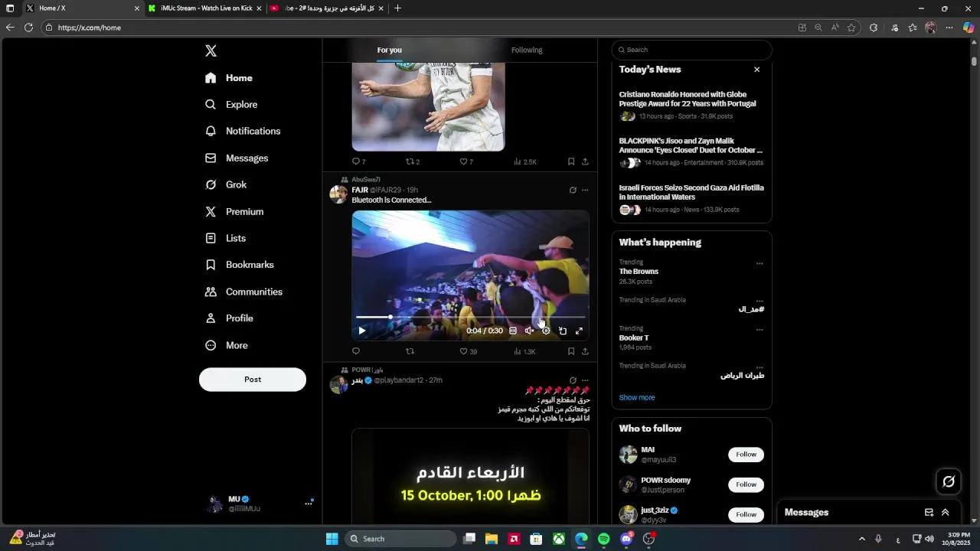Open the Grok floating button
This screenshot has width=980, height=551.
(949, 481)
